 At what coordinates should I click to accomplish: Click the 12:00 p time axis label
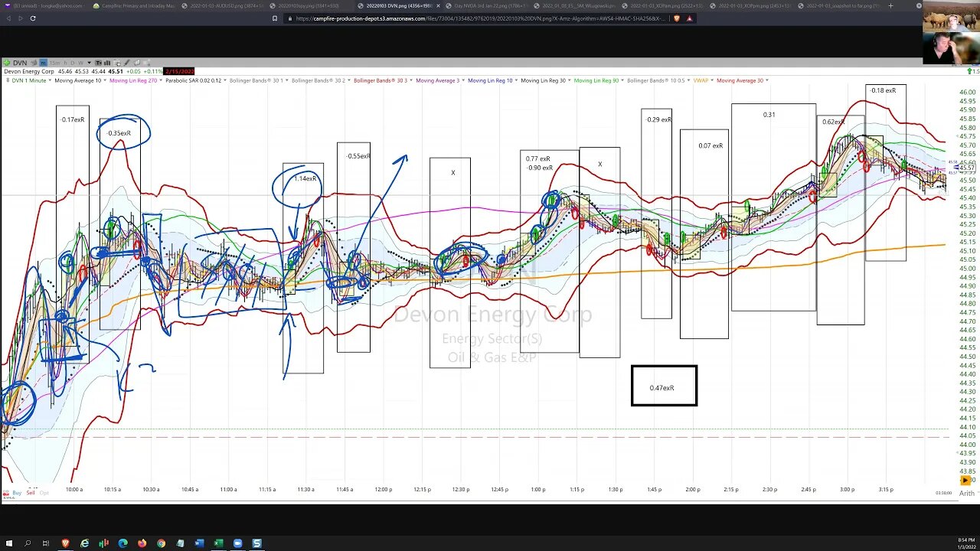pyautogui.click(x=383, y=489)
